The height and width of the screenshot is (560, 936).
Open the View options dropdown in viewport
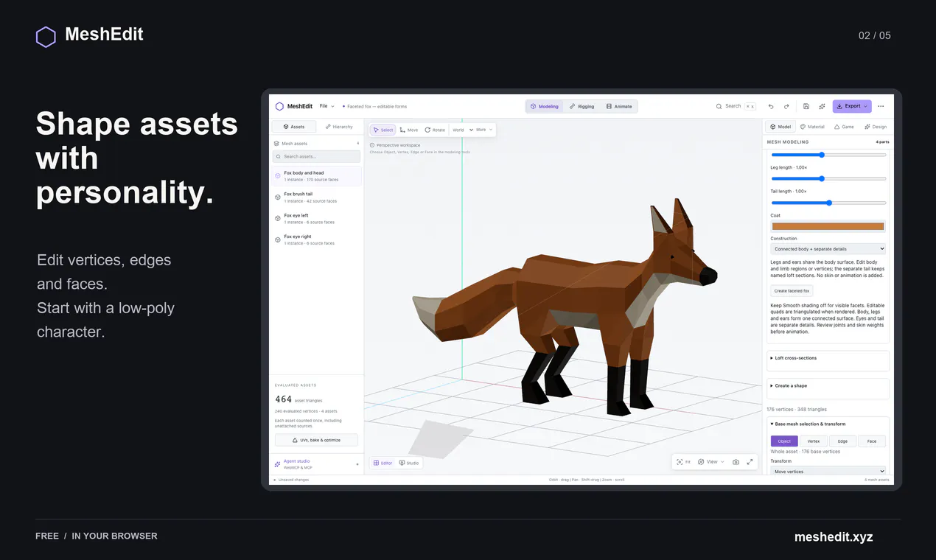pyautogui.click(x=711, y=462)
